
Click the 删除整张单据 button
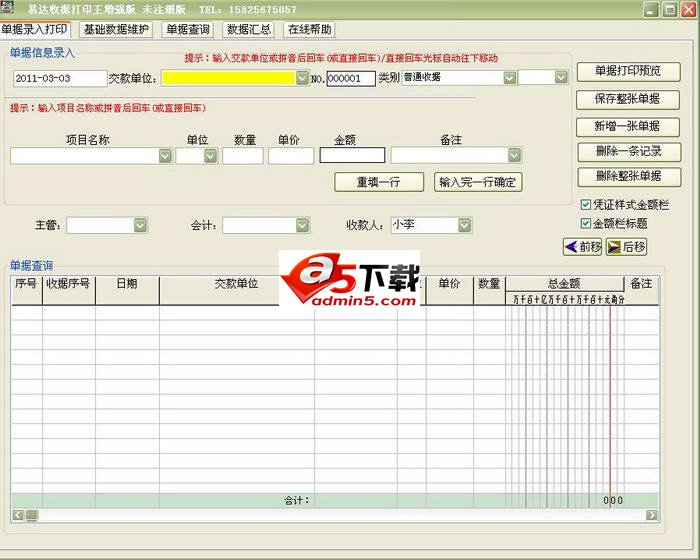[629, 177]
